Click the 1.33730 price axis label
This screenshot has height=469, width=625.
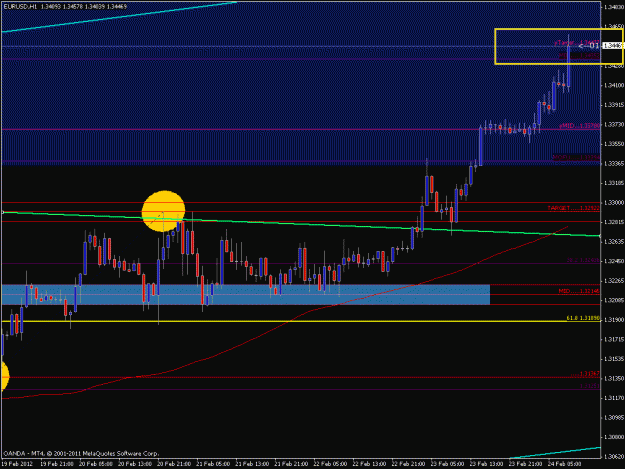[x=613, y=124]
